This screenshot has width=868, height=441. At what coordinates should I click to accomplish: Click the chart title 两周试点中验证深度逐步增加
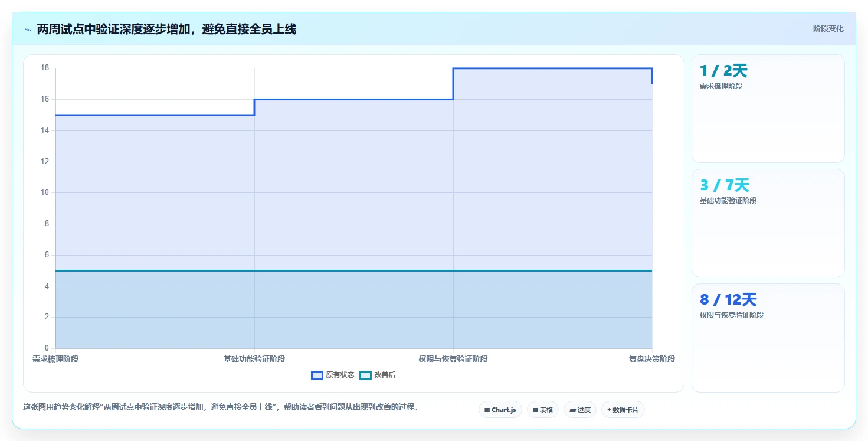pos(166,29)
